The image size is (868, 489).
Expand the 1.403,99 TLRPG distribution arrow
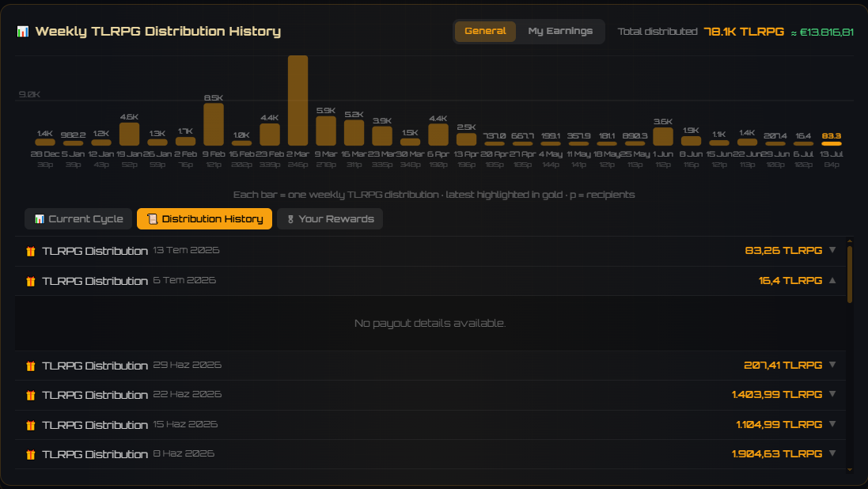tap(832, 394)
